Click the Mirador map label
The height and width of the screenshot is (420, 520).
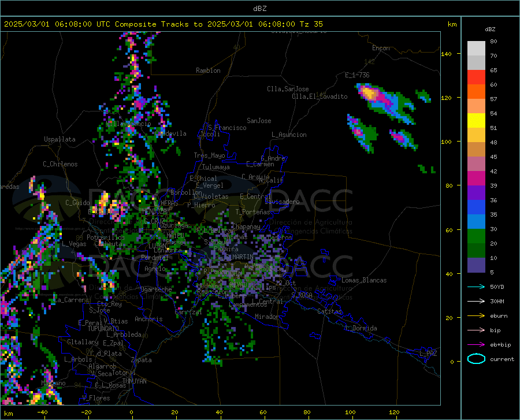click(267, 317)
